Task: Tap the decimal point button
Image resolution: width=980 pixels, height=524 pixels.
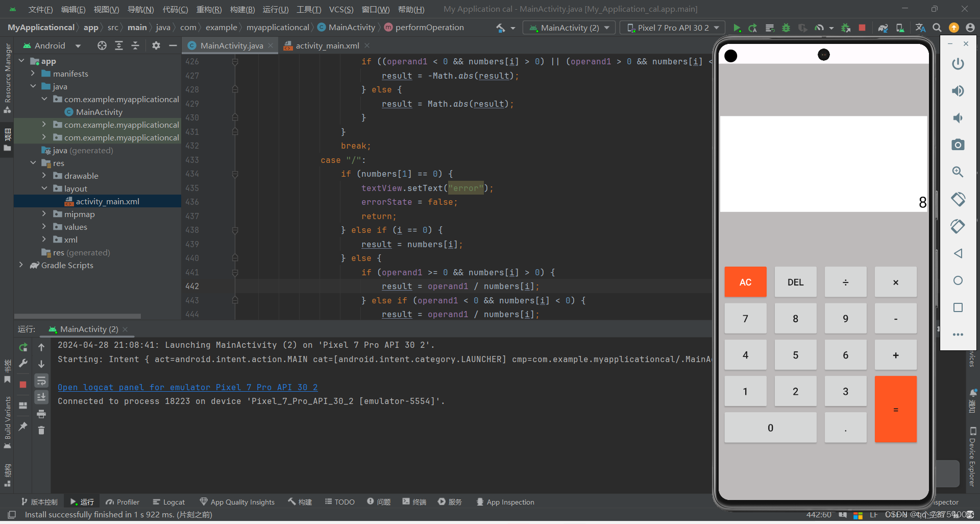Action: (x=845, y=428)
